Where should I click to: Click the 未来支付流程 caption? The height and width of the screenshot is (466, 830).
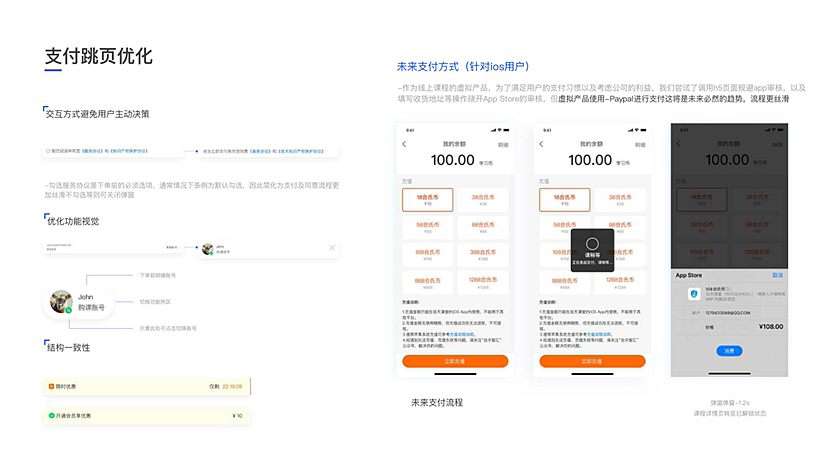437,402
